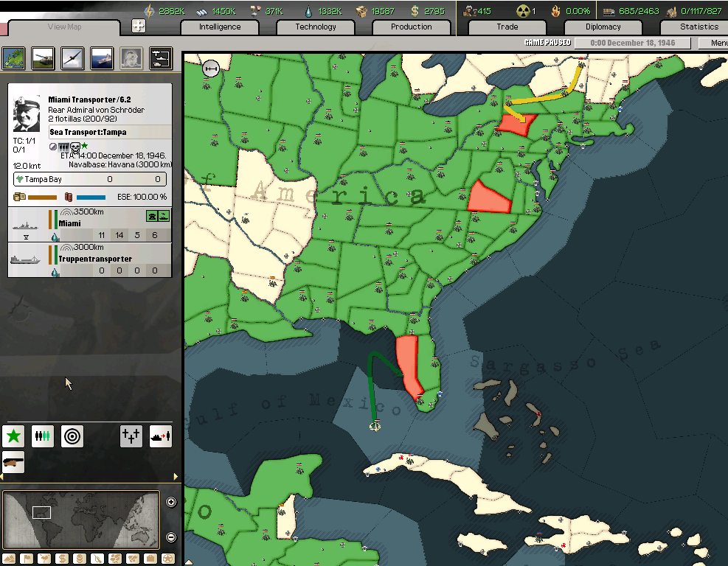
Task: Select the naval units ship icon
Action: 102,58
